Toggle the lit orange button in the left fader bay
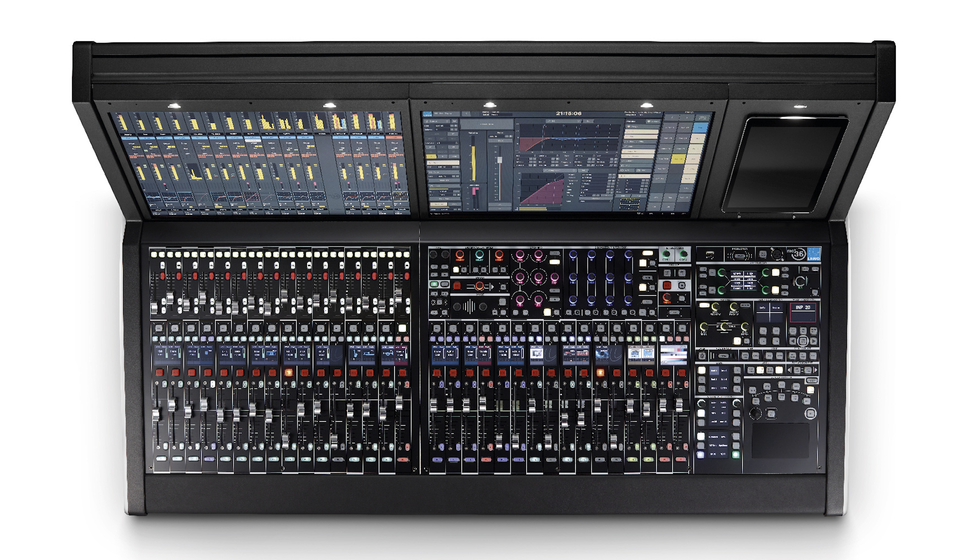This screenshot has width=980, height=560. coord(288,372)
